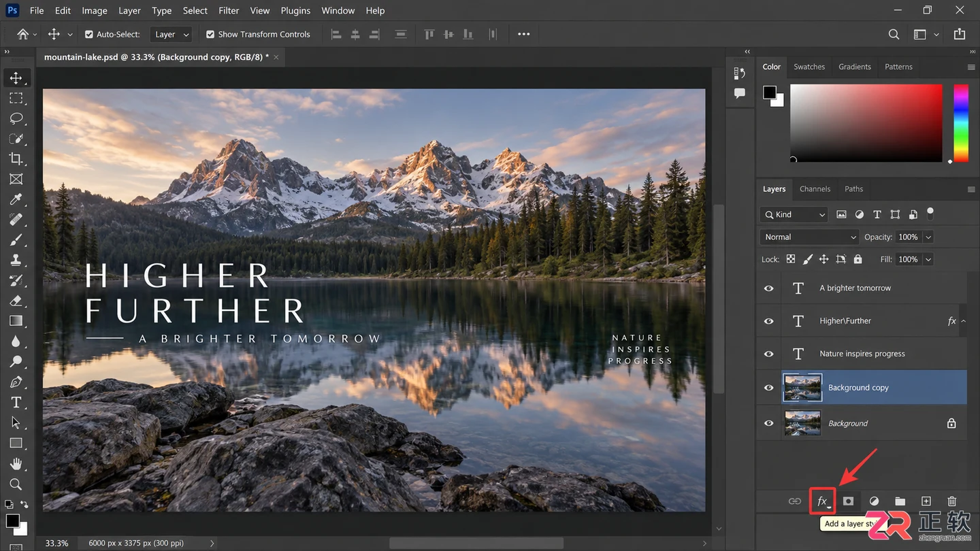Link layers using chain icon
The height and width of the screenshot is (551, 980).
[x=795, y=501]
